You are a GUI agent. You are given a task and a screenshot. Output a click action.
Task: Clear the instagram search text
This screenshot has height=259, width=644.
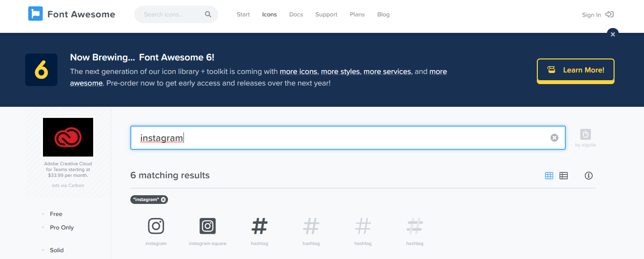(554, 138)
